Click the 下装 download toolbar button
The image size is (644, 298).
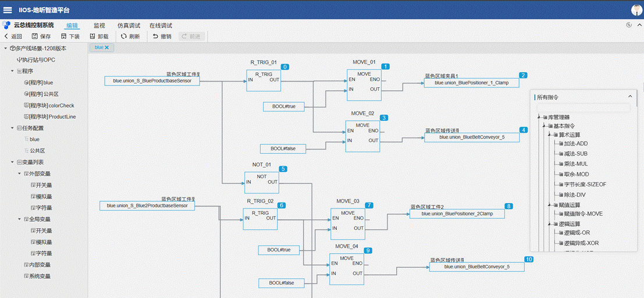[x=70, y=36]
